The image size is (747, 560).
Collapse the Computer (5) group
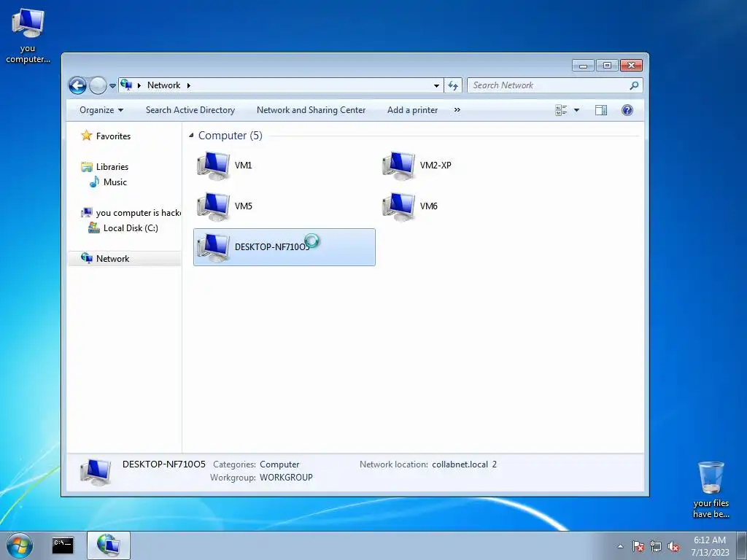[191, 136]
